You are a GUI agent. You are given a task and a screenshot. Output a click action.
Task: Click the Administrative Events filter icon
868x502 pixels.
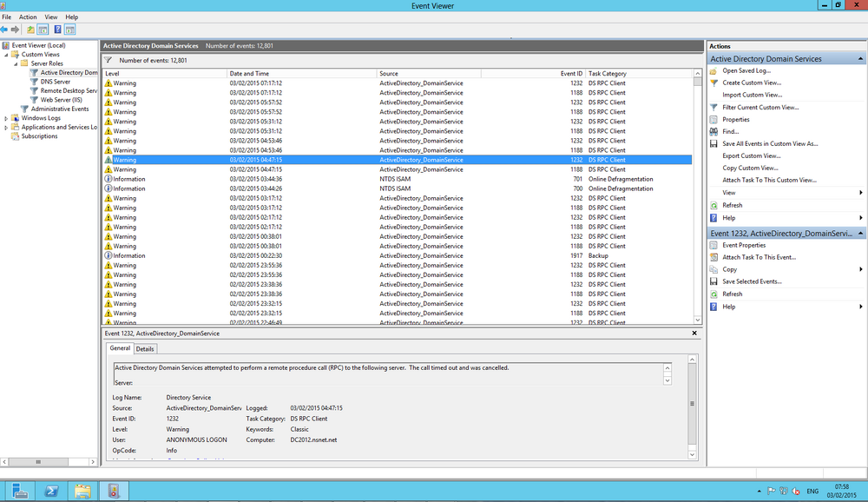(24, 109)
